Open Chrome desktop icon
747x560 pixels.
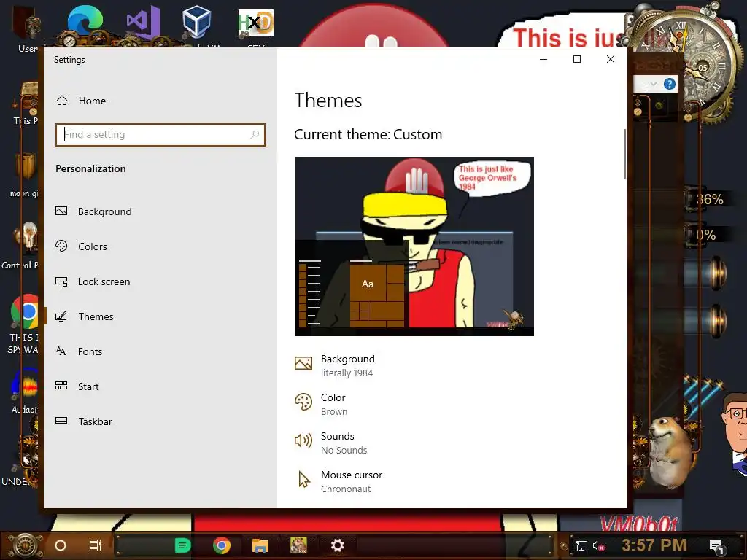pyautogui.click(x=25, y=312)
